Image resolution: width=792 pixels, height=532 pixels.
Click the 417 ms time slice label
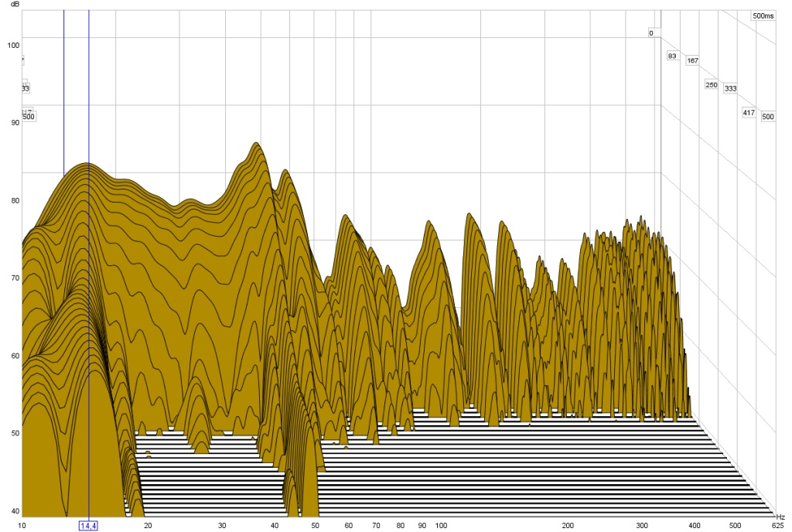click(x=749, y=113)
